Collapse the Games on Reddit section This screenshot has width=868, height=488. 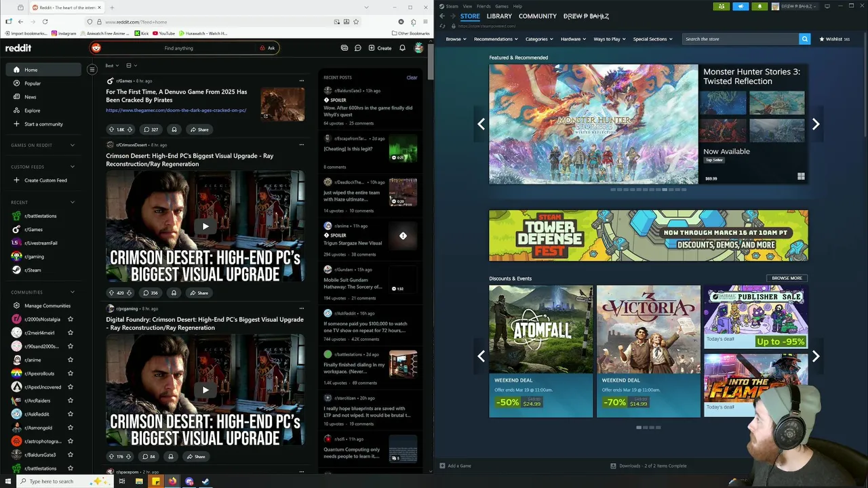(73, 145)
